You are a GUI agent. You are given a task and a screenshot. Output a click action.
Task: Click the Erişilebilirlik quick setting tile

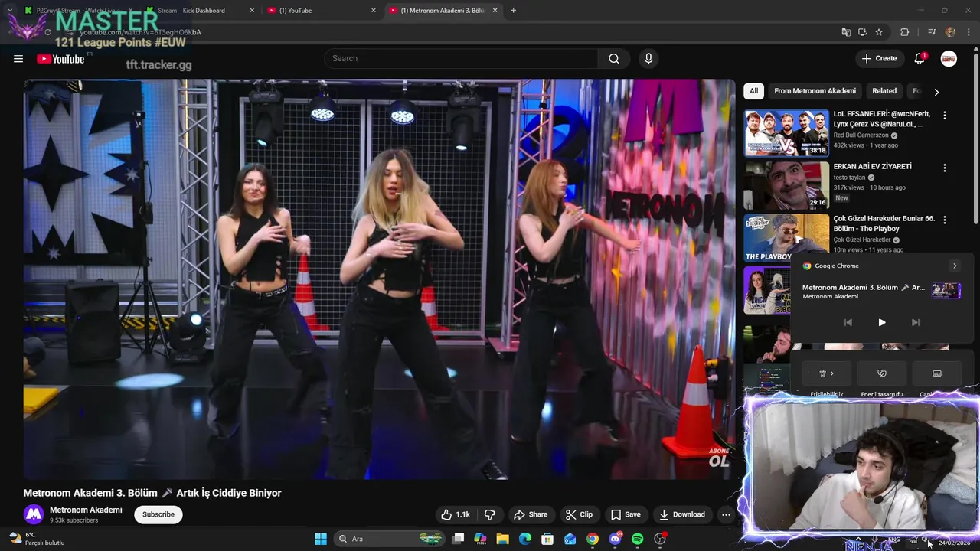827,373
